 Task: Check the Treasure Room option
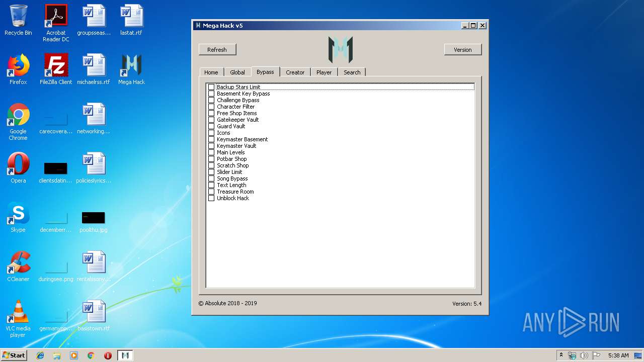(211, 192)
